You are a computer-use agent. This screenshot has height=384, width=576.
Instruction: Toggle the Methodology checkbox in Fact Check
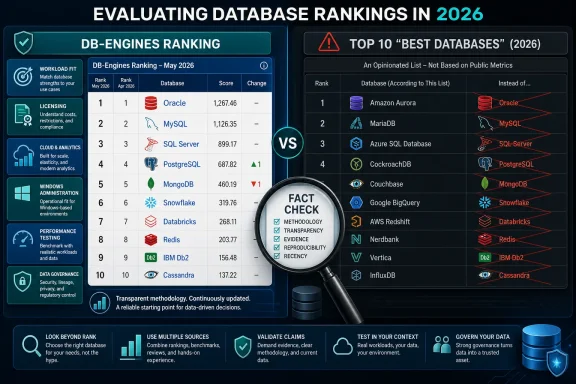(277, 222)
